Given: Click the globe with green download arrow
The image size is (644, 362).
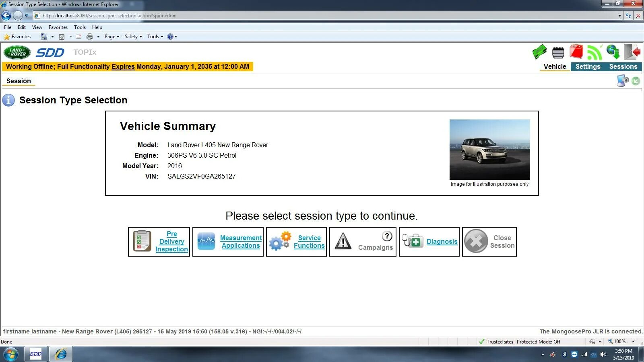Looking at the screenshot, I should [x=613, y=52].
